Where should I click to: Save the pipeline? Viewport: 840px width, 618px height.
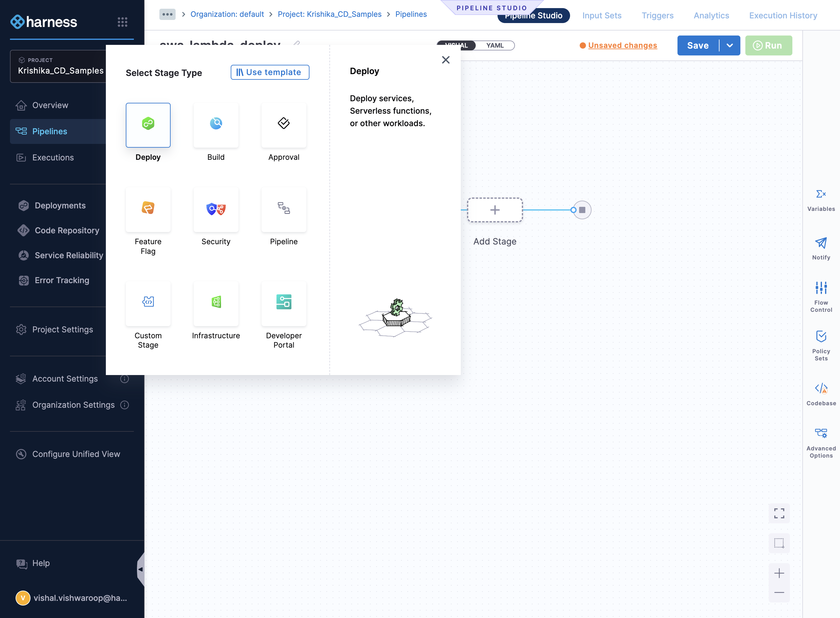pyautogui.click(x=698, y=45)
